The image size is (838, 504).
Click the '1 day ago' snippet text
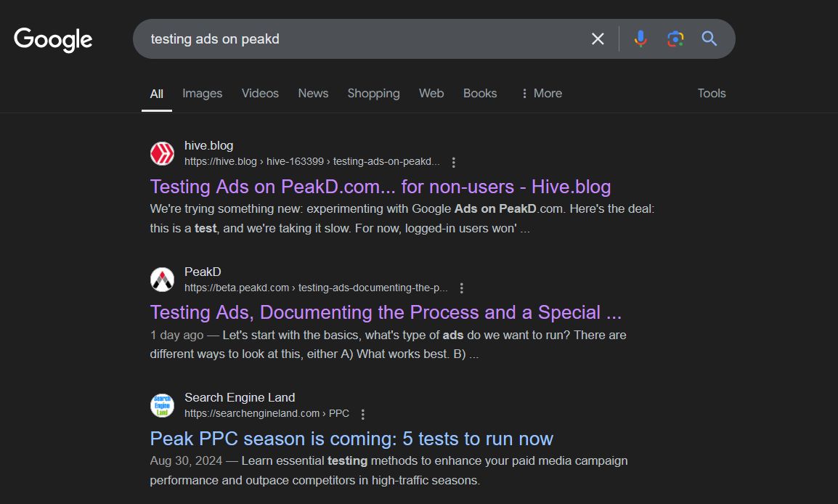[176, 335]
